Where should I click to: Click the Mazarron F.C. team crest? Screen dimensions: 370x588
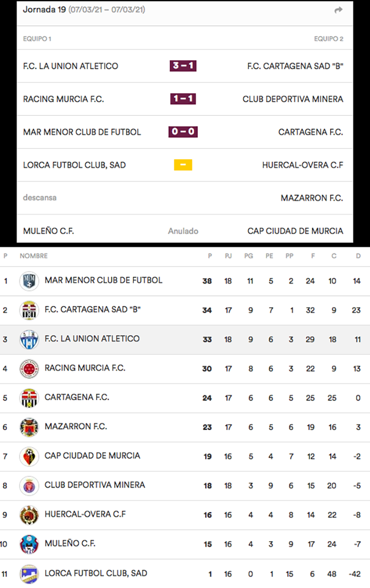(29, 427)
